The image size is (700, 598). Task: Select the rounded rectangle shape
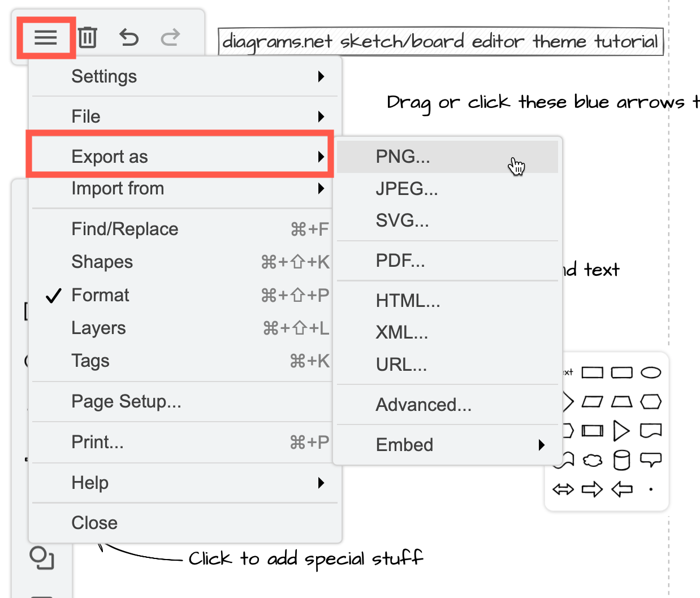(622, 372)
